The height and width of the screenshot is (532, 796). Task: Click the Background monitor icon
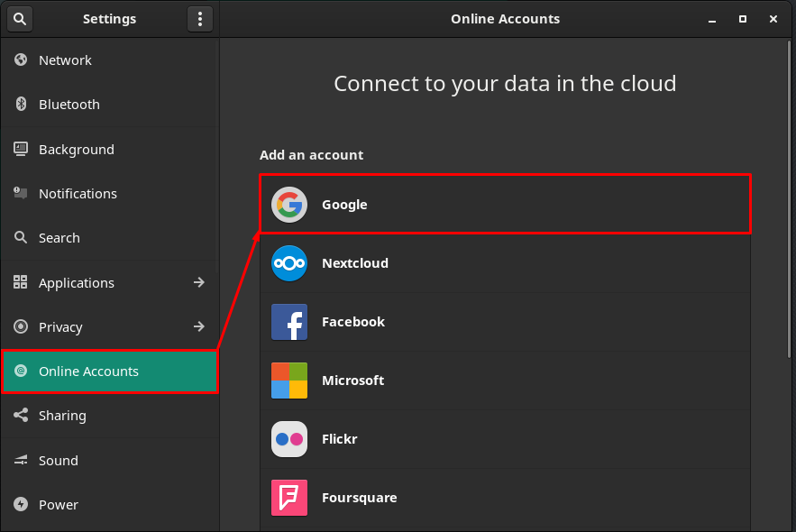click(x=21, y=149)
